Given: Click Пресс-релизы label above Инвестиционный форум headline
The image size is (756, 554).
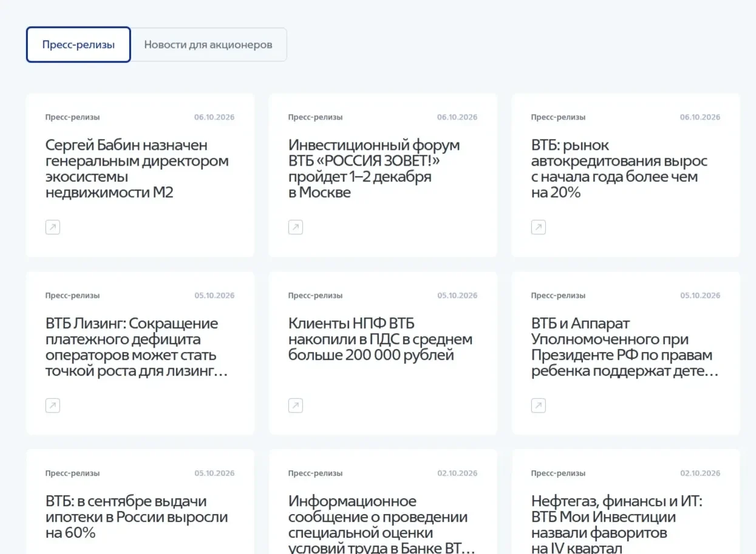Looking at the screenshot, I should [x=315, y=117].
